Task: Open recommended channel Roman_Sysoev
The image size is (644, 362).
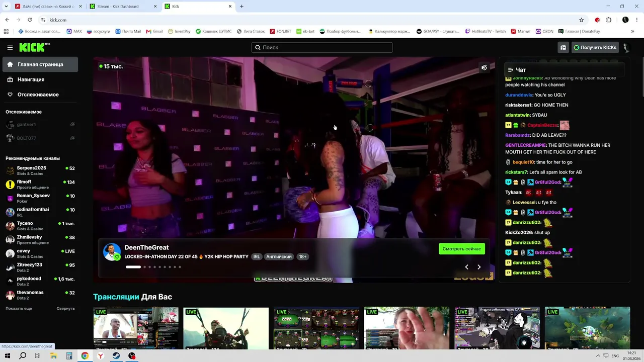Action: click(40, 198)
